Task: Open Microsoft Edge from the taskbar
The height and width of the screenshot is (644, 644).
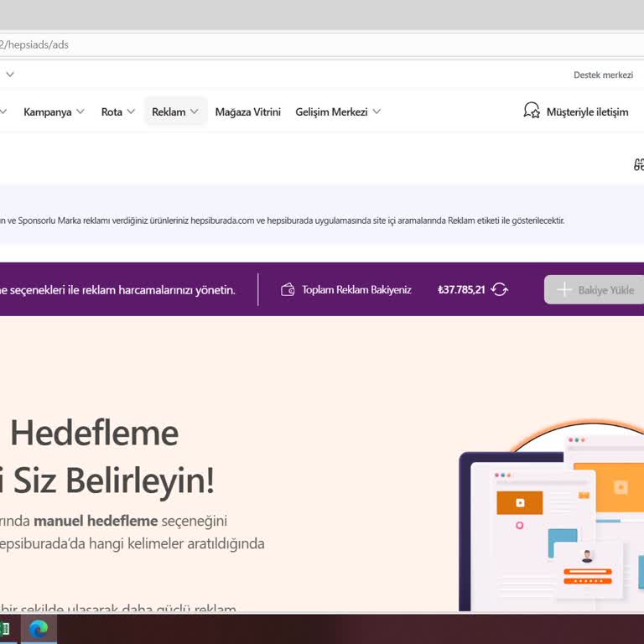Action: [x=39, y=628]
